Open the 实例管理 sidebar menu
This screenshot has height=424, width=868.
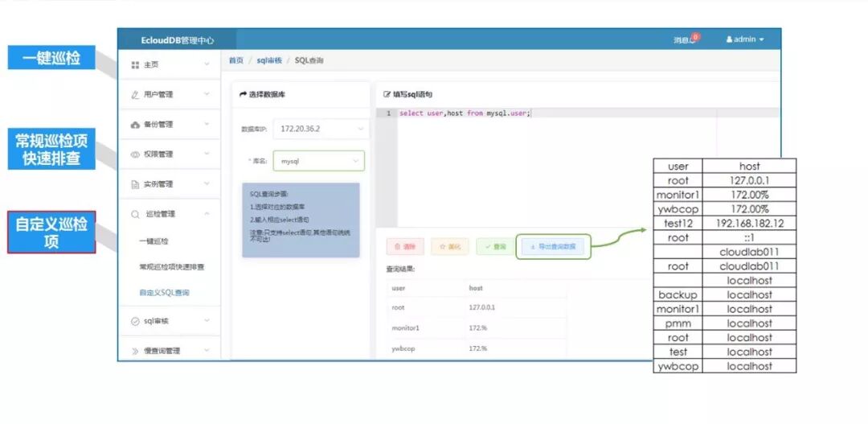click(x=170, y=184)
